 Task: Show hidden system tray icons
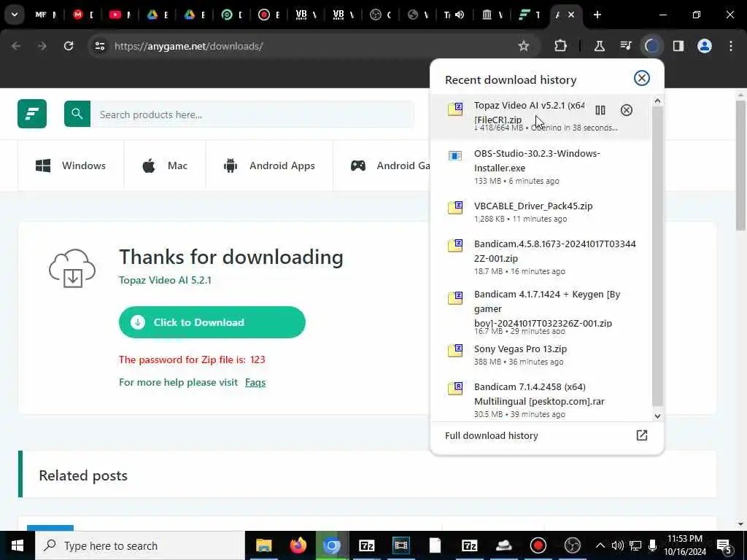pyautogui.click(x=600, y=545)
